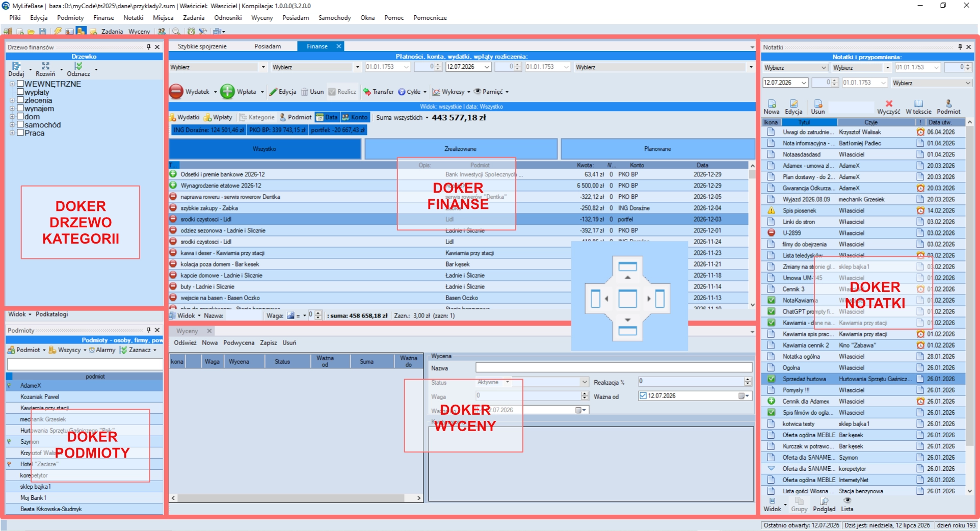The width and height of the screenshot is (980, 531).
Task: Click the Podwycena button in Wyceny
Action: point(239,342)
